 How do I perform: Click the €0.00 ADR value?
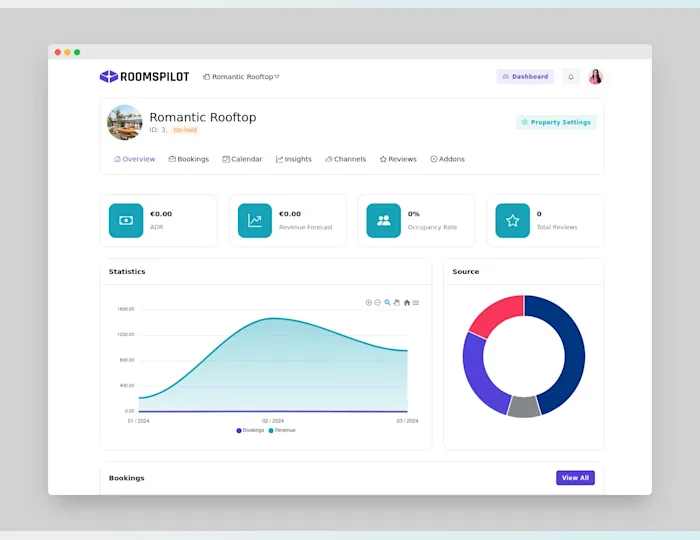click(161, 214)
